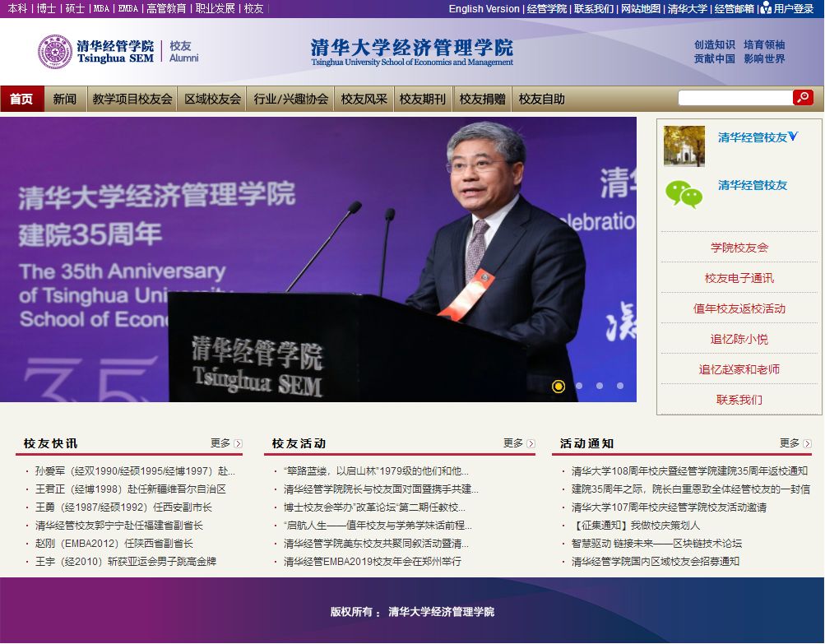
Task: Visit 清华大学 link in top bar
Action: pos(688,8)
